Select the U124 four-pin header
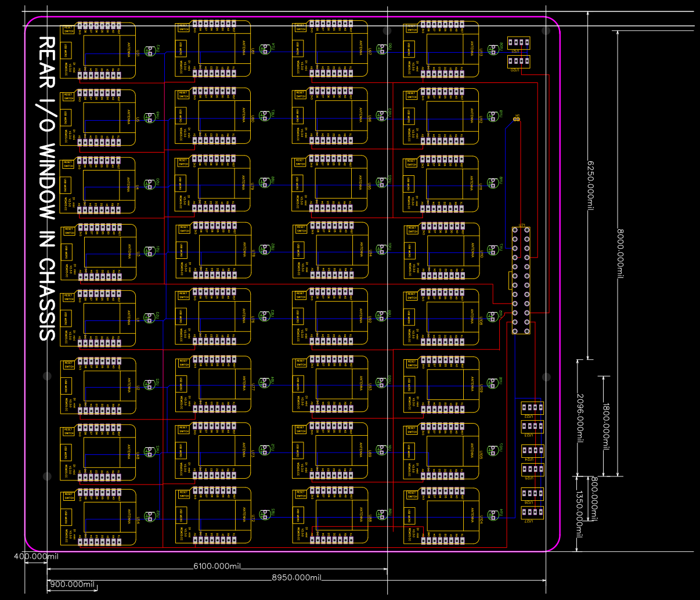Screen dimensions: 700x600 (x=532, y=451)
